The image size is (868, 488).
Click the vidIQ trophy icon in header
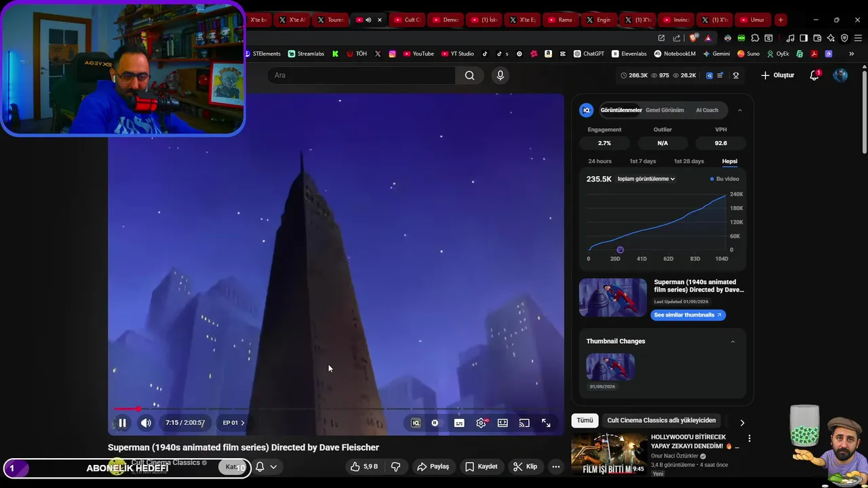tap(736, 75)
